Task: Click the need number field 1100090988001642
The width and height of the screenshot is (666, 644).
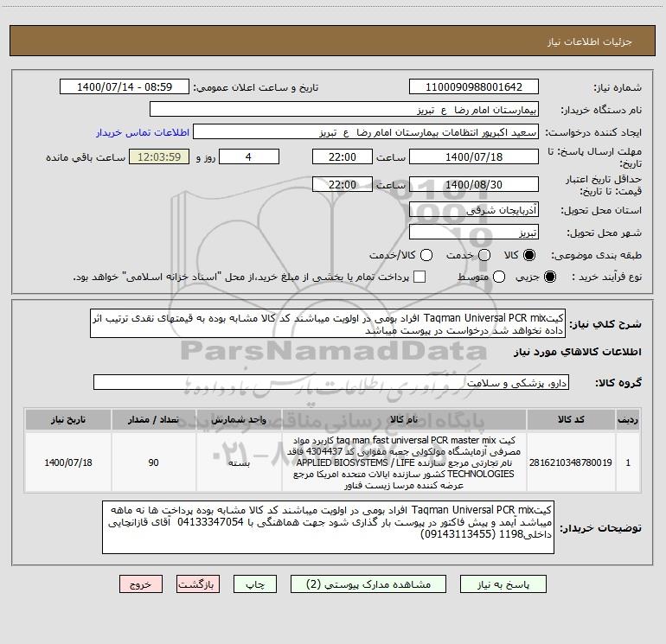Action: pyautogui.click(x=474, y=86)
